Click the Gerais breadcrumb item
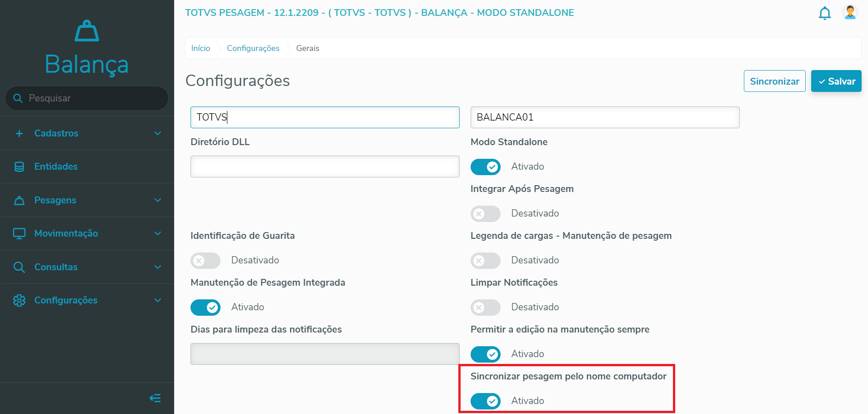Viewport: 868px width, 414px height. pos(308,48)
